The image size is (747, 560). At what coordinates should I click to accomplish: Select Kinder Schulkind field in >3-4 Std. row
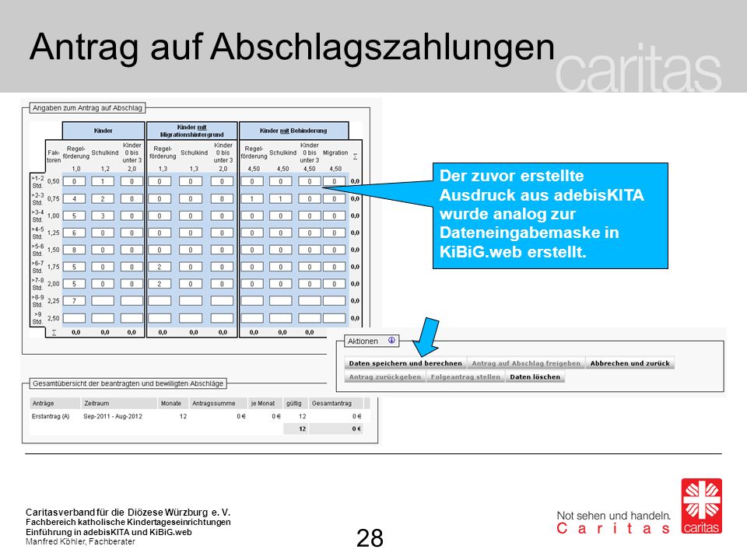(103, 215)
